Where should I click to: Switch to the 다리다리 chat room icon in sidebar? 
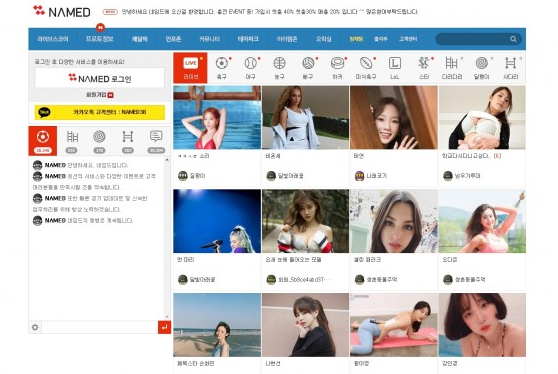click(x=72, y=137)
